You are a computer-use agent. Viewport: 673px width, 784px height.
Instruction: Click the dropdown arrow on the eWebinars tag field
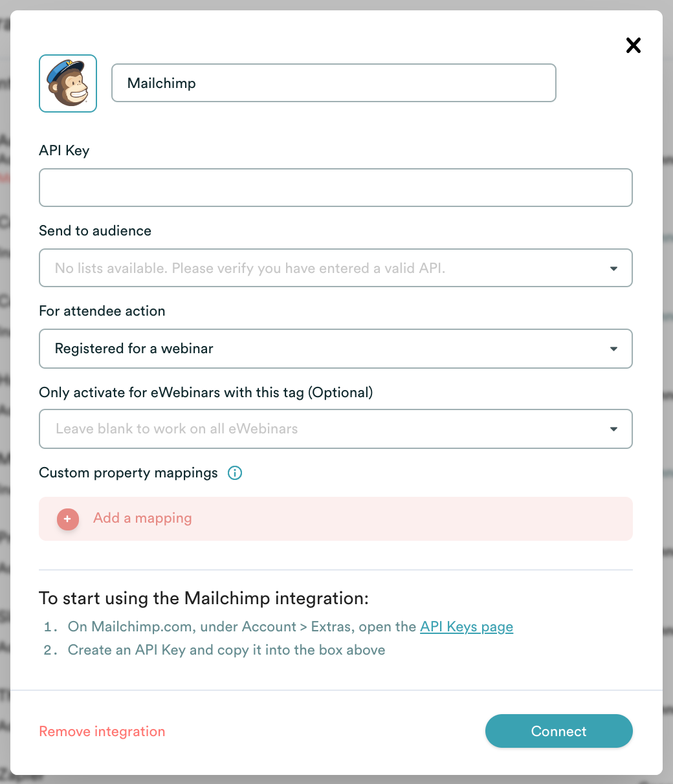613,429
